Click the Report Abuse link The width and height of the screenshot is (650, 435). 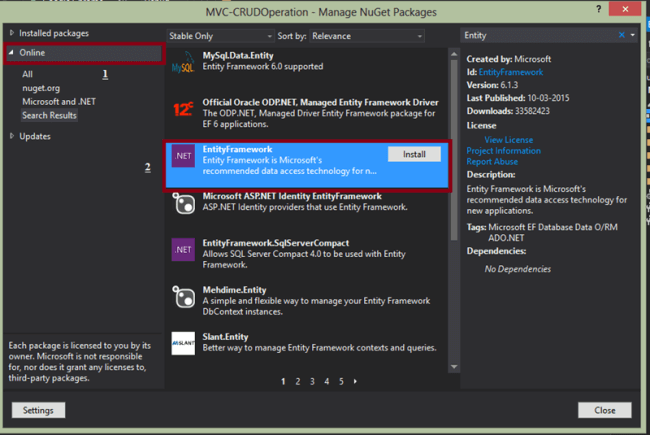click(x=492, y=161)
